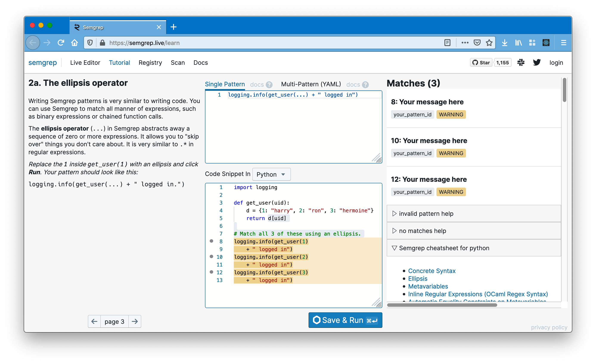Open the extensions grid icon
Screen dimensions: 596x364
[532, 43]
